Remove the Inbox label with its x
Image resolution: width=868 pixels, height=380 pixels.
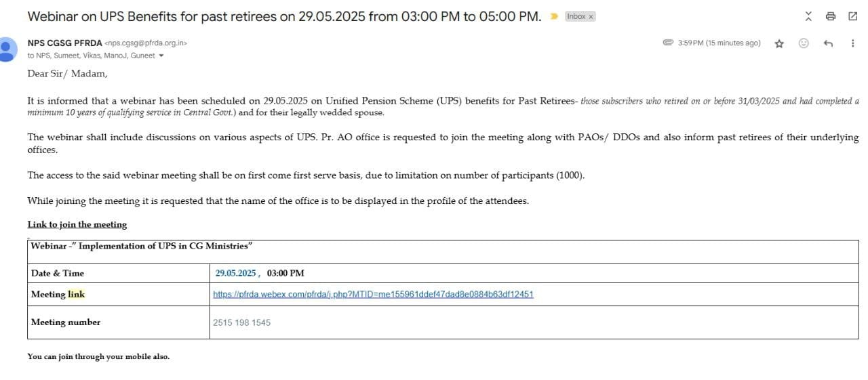[x=590, y=16]
